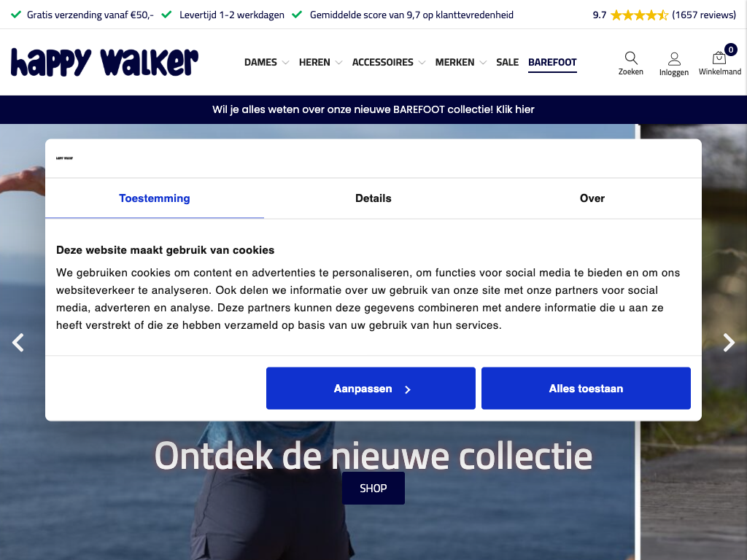
Task: Click the Happy Walker logo
Action: (x=104, y=62)
